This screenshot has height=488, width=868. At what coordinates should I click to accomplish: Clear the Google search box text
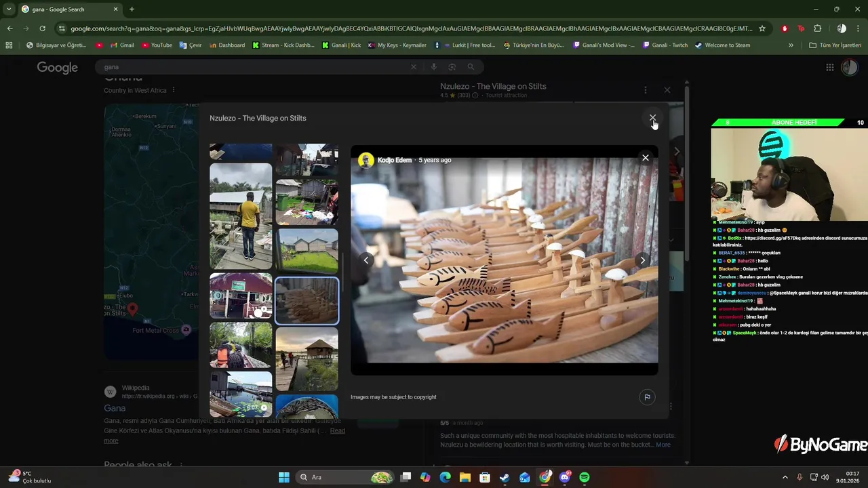pyautogui.click(x=414, y=67)
